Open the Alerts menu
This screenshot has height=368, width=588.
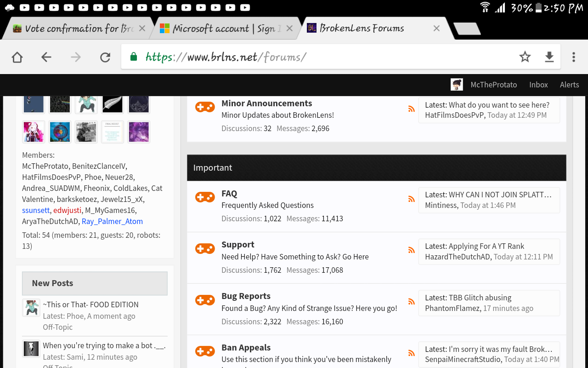tap(569, 85)
